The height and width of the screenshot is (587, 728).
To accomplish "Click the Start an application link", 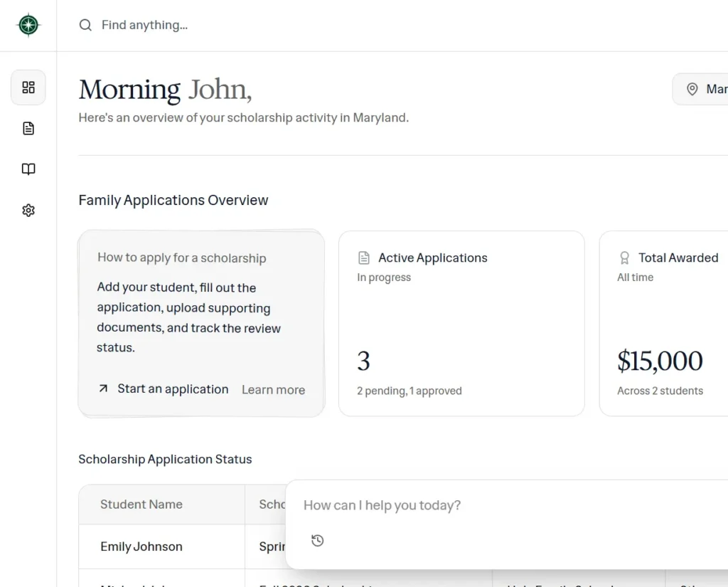I will [x=173, y=389].
